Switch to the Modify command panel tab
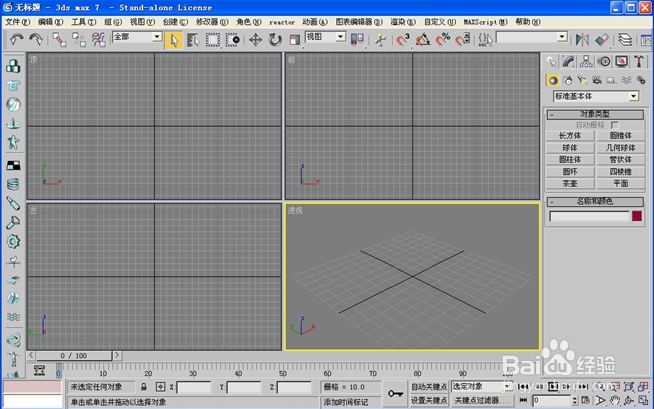654x409 pixels. point(568,62)
